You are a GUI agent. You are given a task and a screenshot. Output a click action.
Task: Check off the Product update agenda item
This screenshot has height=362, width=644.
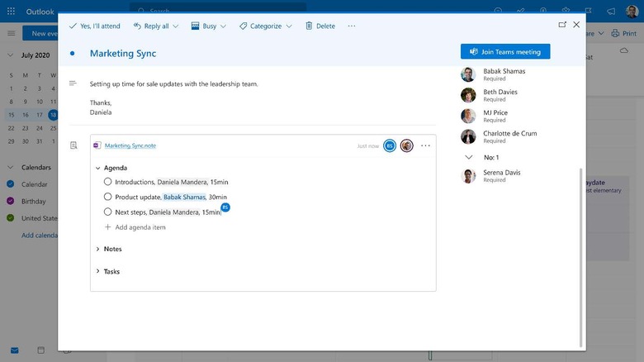coord(107,197)
